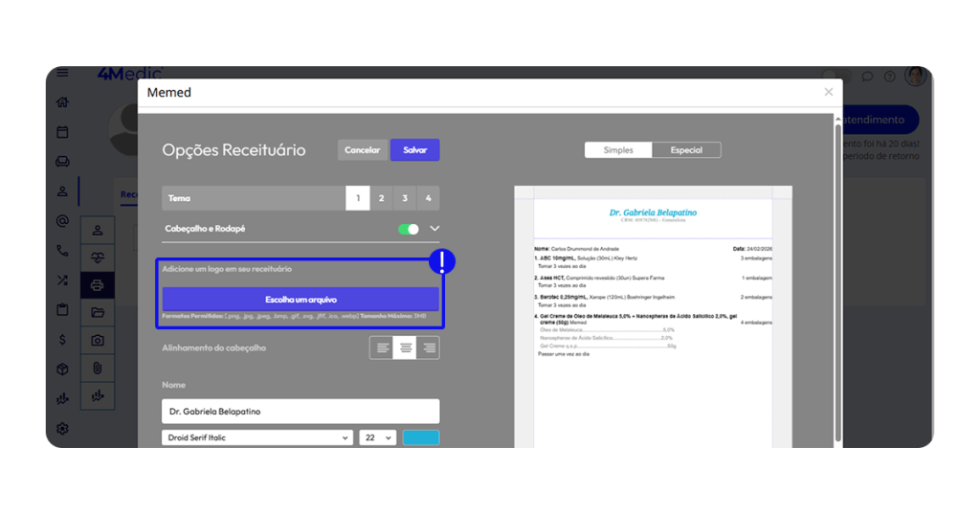Viewport: 980px width, 515px height.
Task: Toggle the Cabeçalho e Rodapé switch
Action: tap(409, 230)
